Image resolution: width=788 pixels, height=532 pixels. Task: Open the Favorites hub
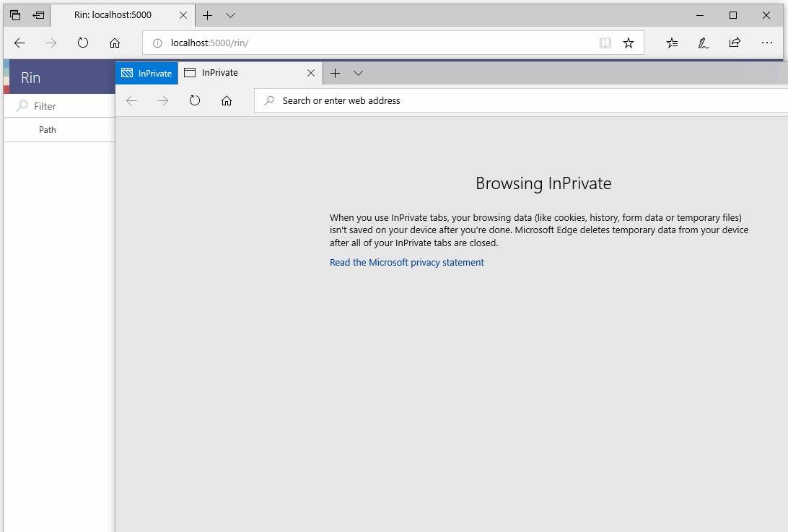click(x=672, y=43)
